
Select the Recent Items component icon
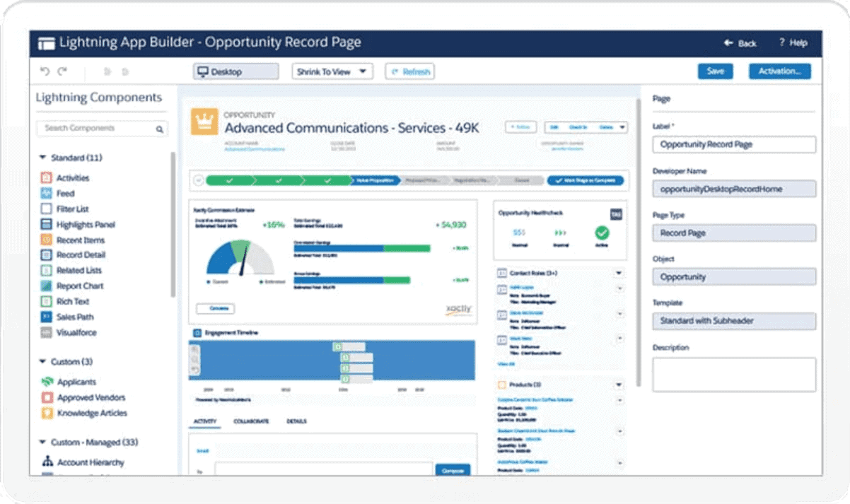click(47, 240)
